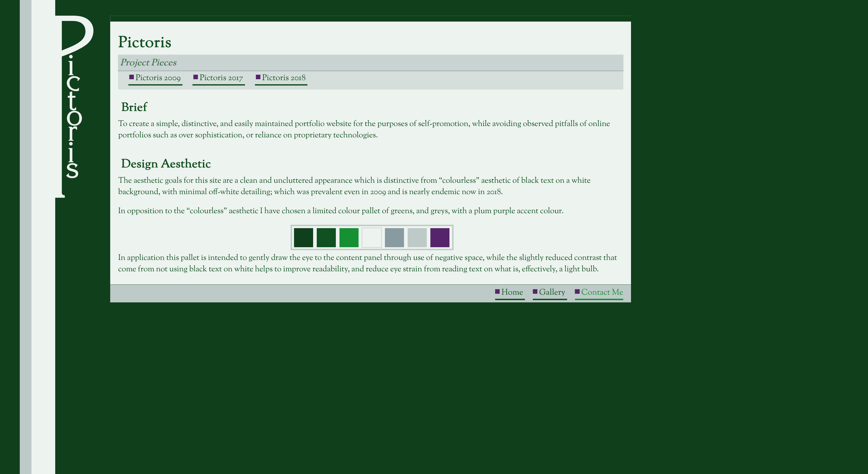Select the darkest green palette swatch

303,238
